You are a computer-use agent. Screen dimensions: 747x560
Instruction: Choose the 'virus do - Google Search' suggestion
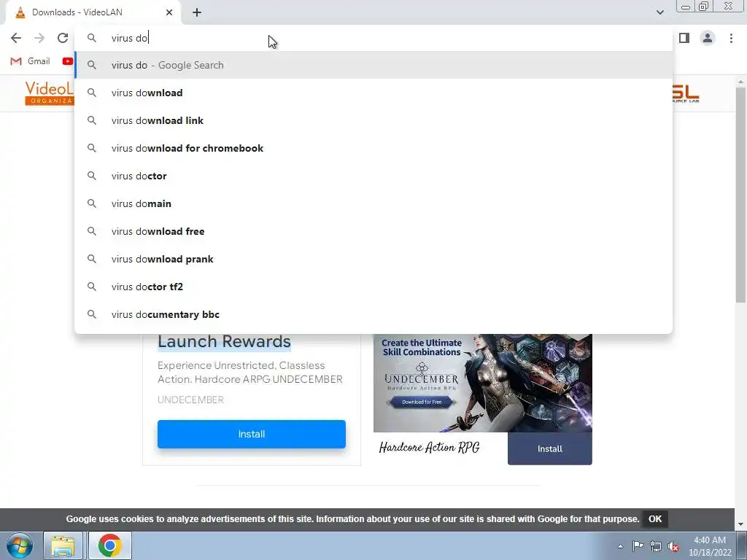tap(373, 65)
